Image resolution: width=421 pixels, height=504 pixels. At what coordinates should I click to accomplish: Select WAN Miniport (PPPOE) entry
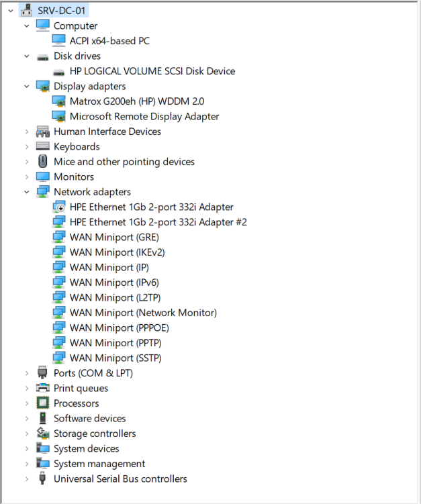(120, 328)
